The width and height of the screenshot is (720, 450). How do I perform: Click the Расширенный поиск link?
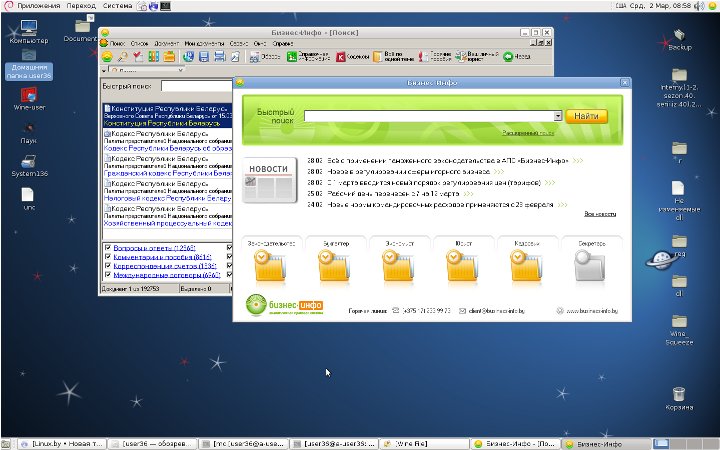526,132
